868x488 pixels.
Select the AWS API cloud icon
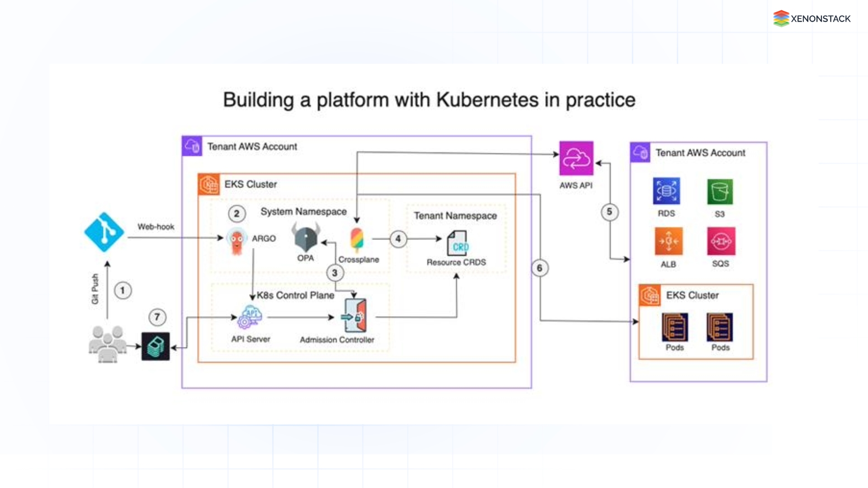(x=576, y=159)
